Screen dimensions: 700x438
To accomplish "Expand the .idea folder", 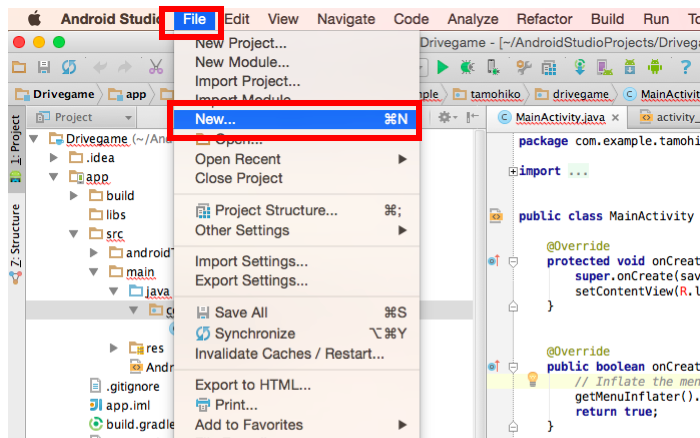I will tap(54, 157).
